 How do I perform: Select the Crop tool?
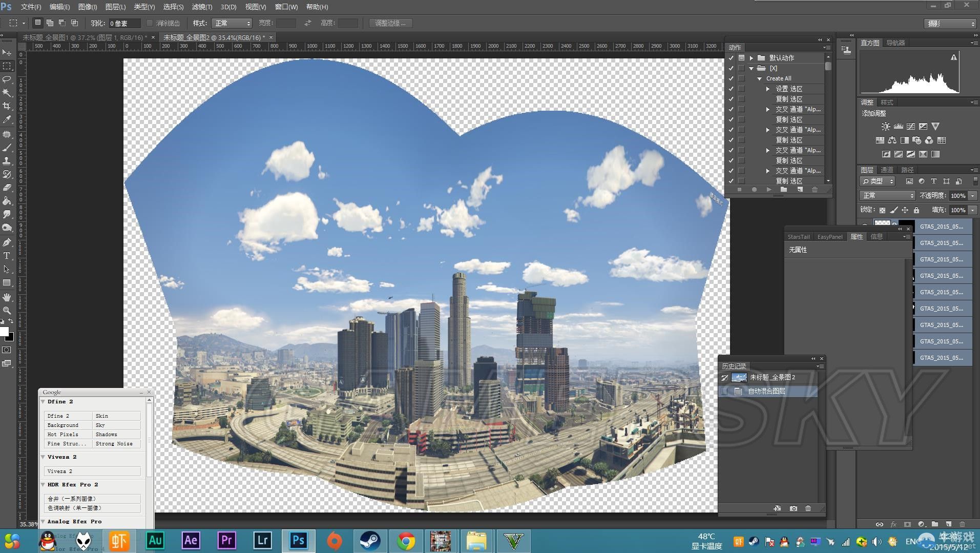click(x=7, y=106)
